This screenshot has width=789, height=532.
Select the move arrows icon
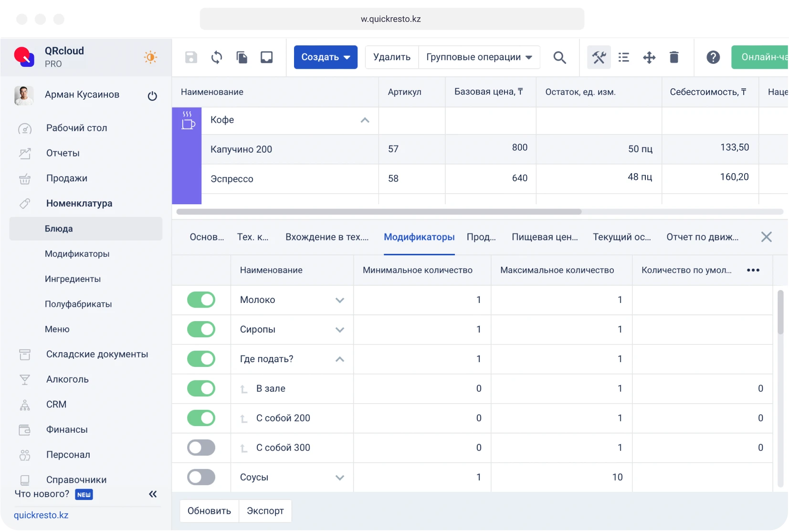(650, 57)
